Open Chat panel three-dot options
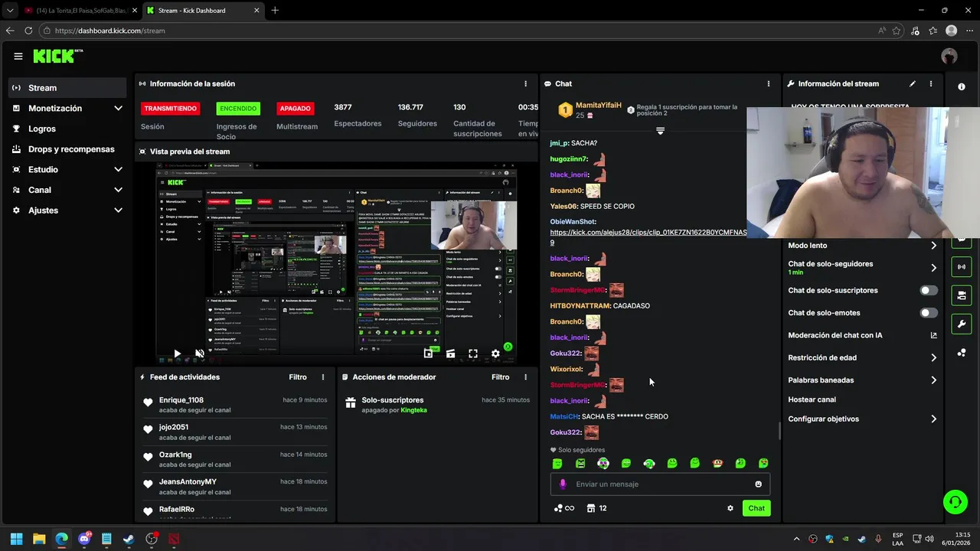The width and height of the screenshot is (980, 551). tap(769, 83)
